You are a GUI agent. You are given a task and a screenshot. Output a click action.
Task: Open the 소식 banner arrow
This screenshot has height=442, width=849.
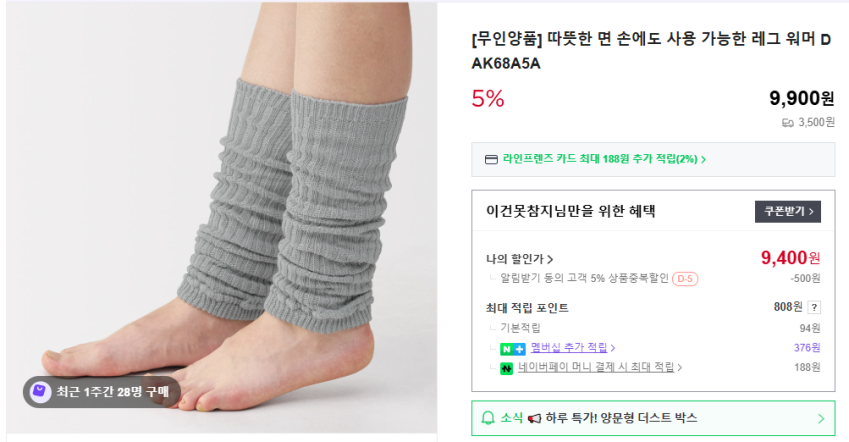(x=821, y=419)
